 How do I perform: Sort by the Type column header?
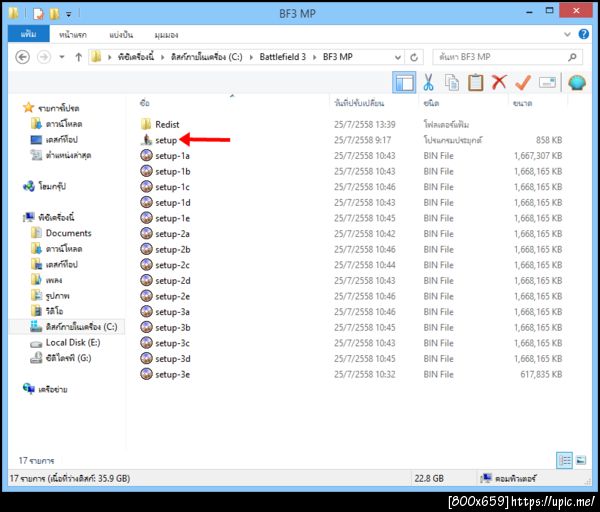(x=431, y=103)
